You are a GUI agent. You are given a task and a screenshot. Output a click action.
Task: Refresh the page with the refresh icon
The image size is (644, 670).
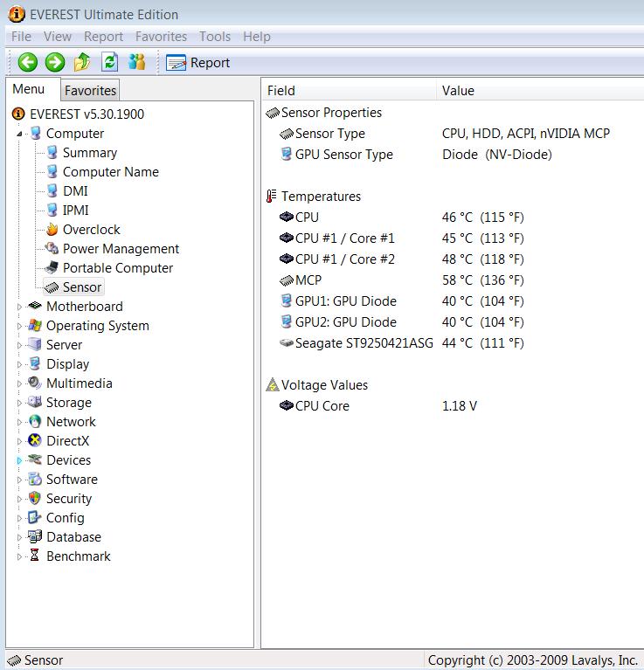tap(109, 62)
